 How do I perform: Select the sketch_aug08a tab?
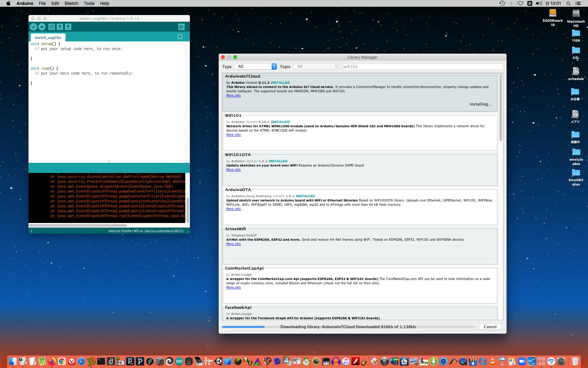pyautogui.click(x=48, y=37)
